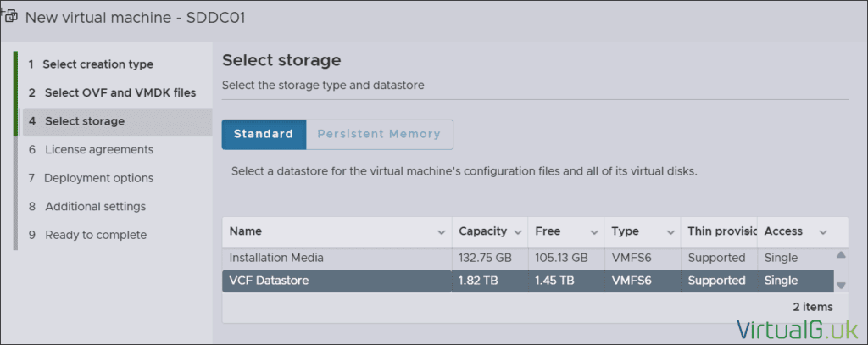Image resolution: width=868 pixels, height=345 pixels.
Task: Sort by Thin provisioning column header
Action: 718,231
